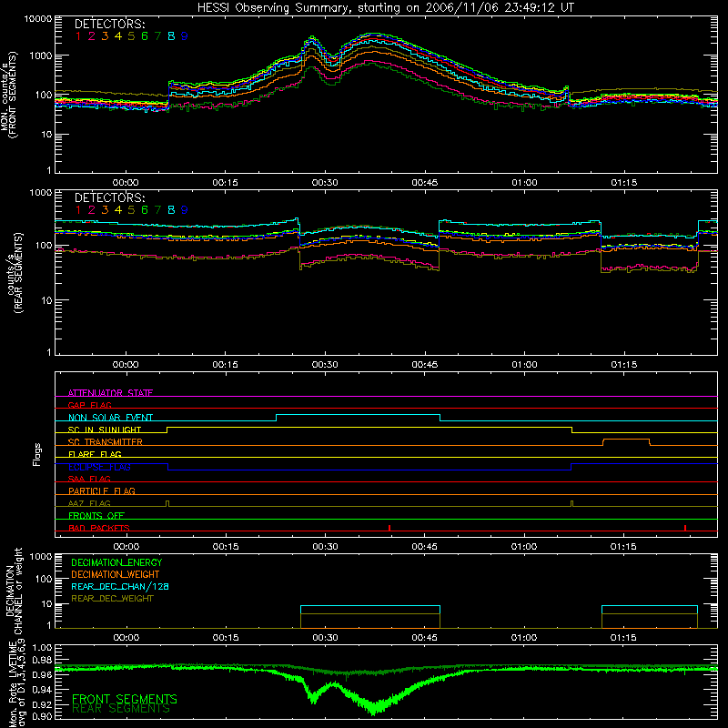Select detector 4 legend number in front segments plot
The image size is (728, 728).
point(118,36)
